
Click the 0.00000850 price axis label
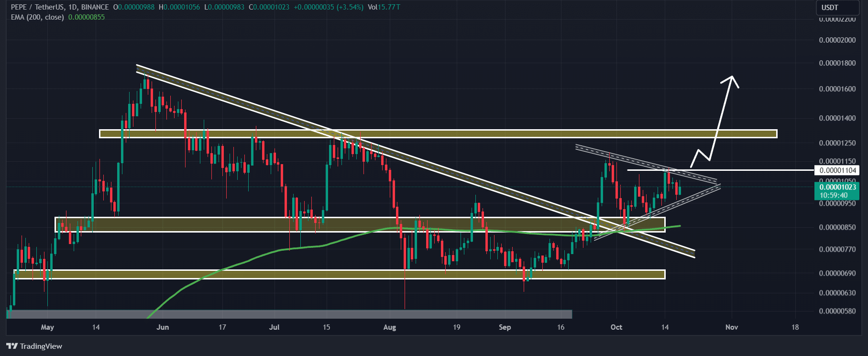click(837, 227)
